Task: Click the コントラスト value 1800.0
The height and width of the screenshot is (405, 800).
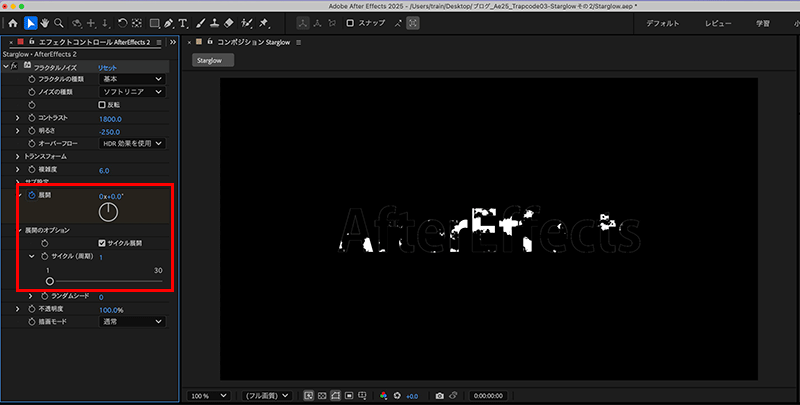Action: coord(110,119)
